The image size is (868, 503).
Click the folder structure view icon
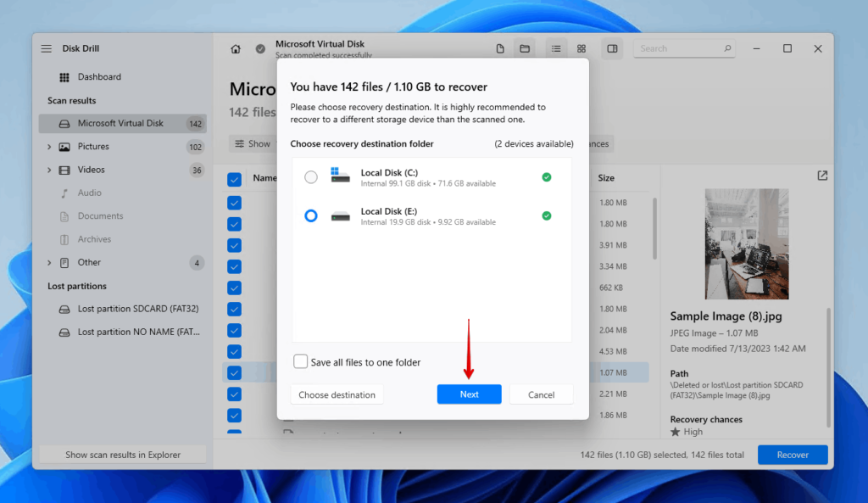(524, 48)
